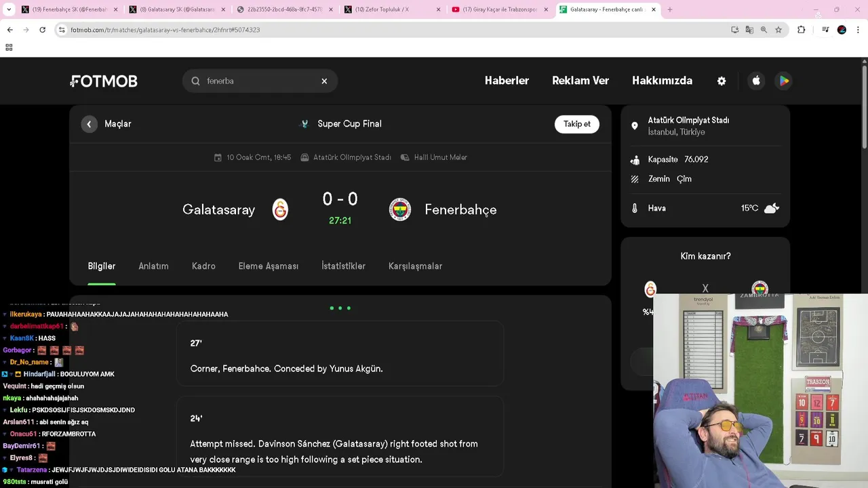Open FotMob settings gear icon
This screenshot has height=488, width=868.
[722, 81]
